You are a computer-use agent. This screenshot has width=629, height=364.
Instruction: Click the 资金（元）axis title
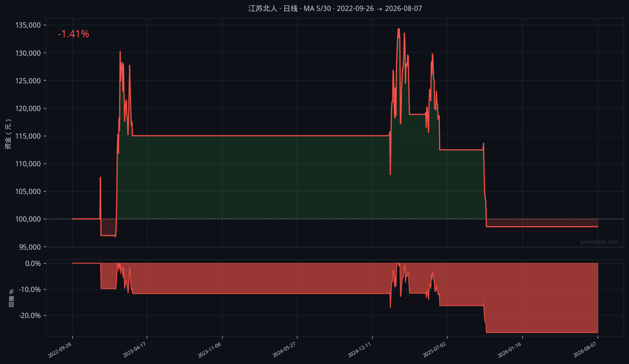pyautogui.click(x=8, y=134)
